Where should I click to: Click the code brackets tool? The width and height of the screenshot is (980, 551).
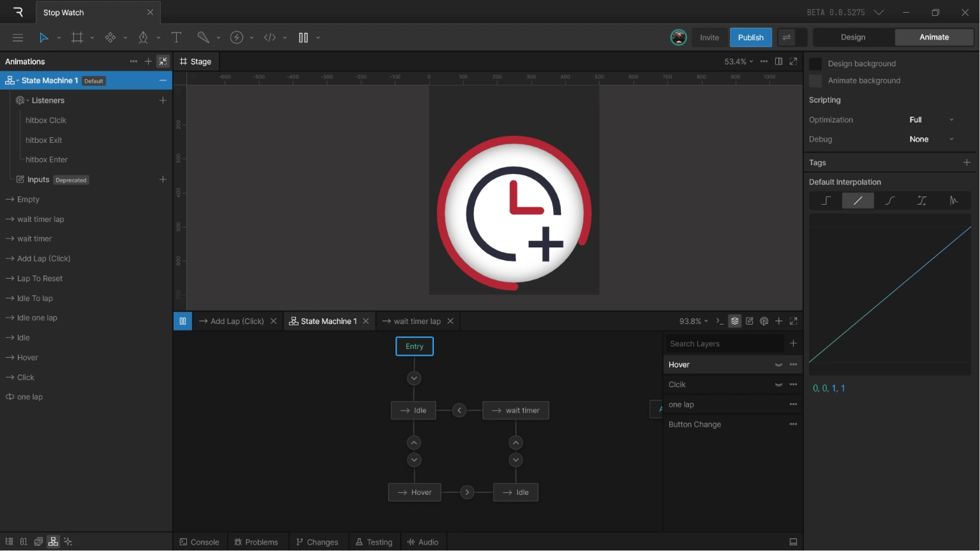(270, 38)
